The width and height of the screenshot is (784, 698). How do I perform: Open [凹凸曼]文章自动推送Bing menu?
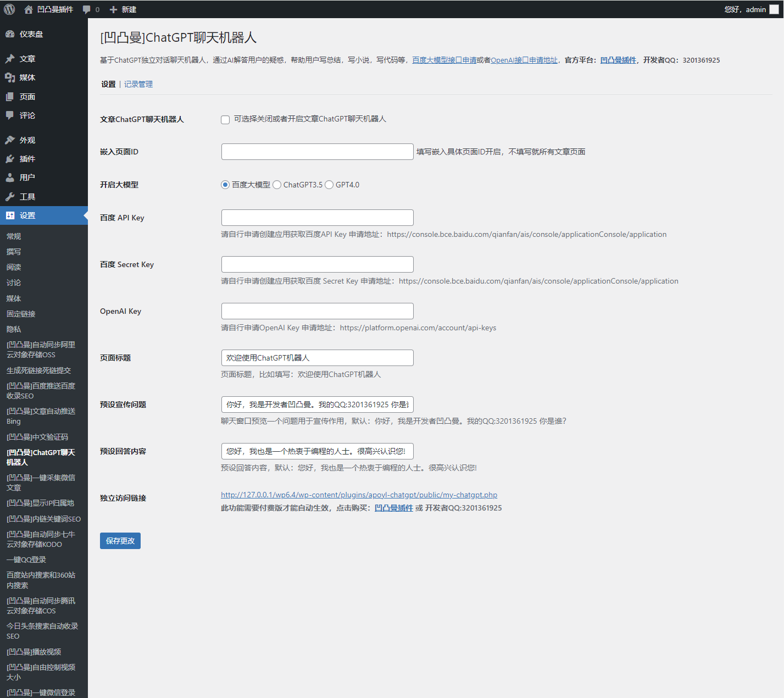[41, 416]
